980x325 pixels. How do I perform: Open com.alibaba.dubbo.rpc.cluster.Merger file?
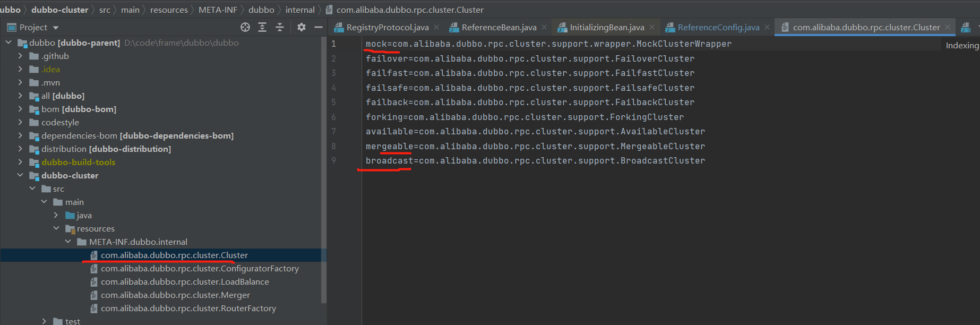[x=175, y=295]
